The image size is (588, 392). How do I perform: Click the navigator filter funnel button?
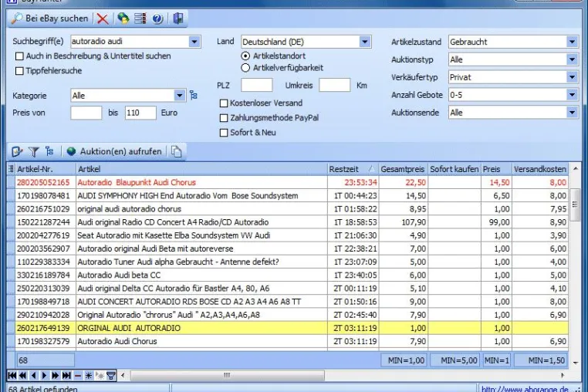pyautogui.click(x=111, y=376)
